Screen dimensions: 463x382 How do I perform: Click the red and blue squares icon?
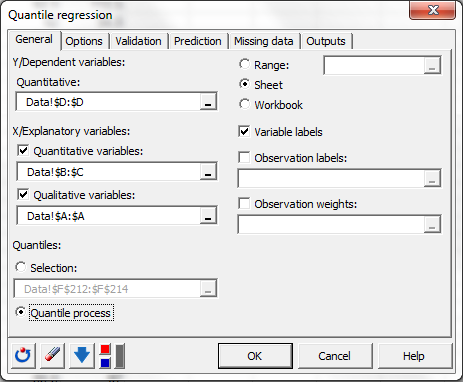(105, 356)
